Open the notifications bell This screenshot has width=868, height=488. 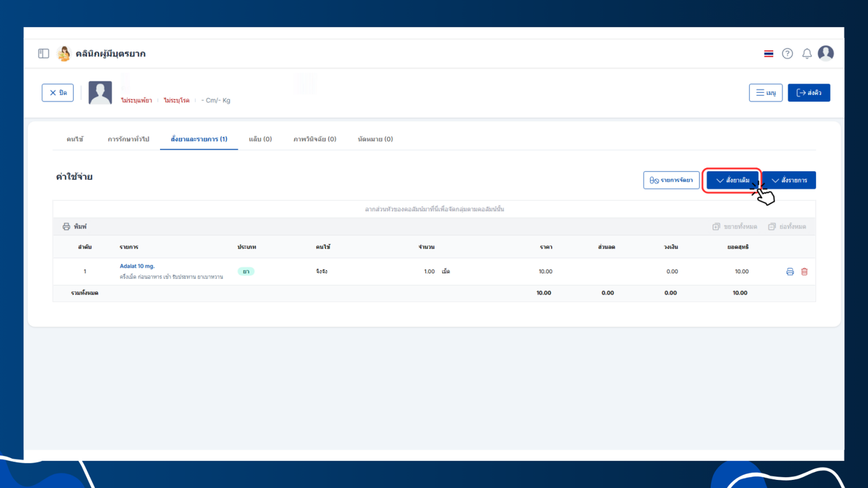point(807,54)
